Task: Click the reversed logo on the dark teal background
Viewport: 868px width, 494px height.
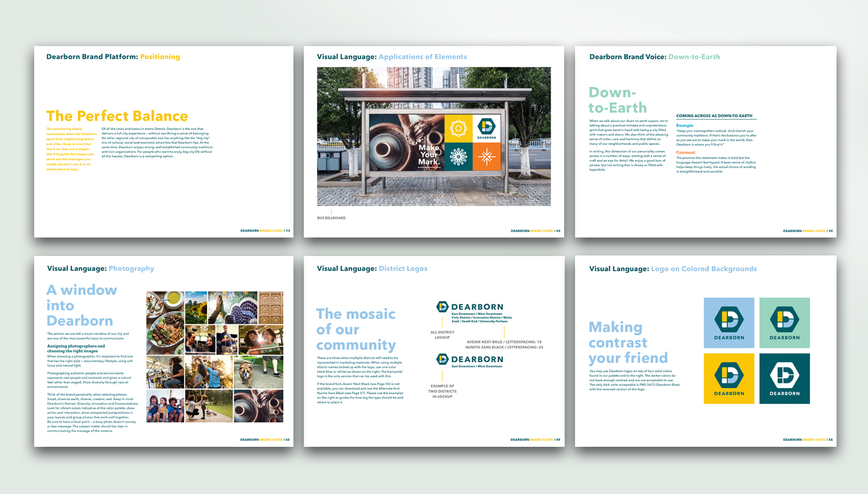Action: click(x=784, y=378)
